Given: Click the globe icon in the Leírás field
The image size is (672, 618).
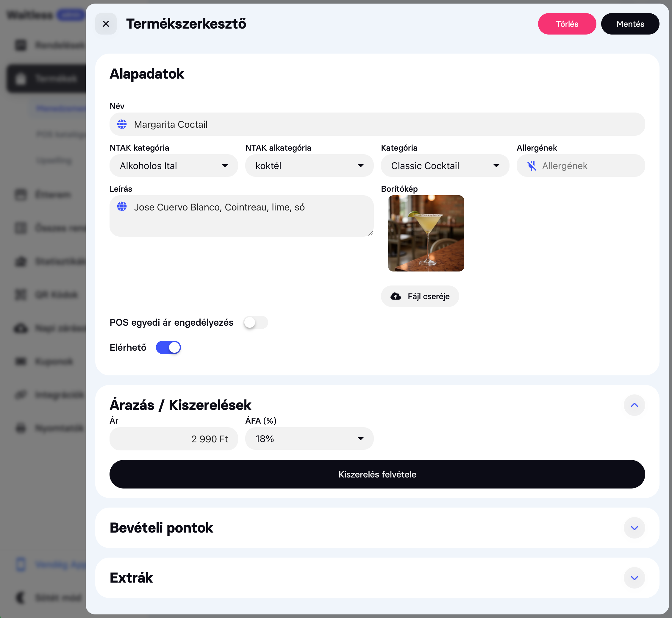Looking at the screenshot, I should pyautogui.click(x=122, y=207).
